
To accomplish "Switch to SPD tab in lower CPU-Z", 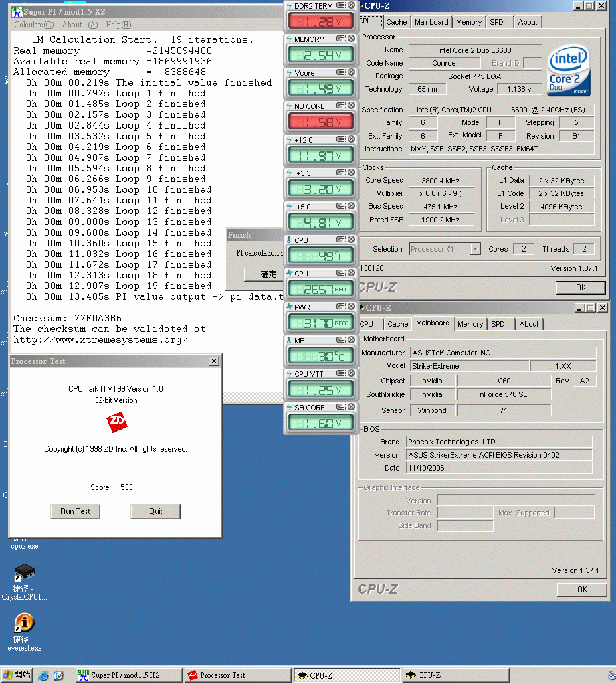I will 498,324.
